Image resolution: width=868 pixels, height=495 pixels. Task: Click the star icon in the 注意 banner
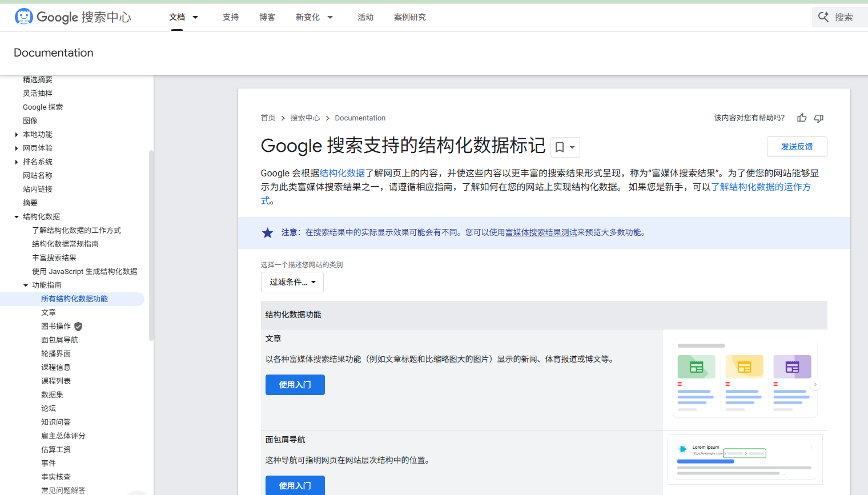point(268,232)
